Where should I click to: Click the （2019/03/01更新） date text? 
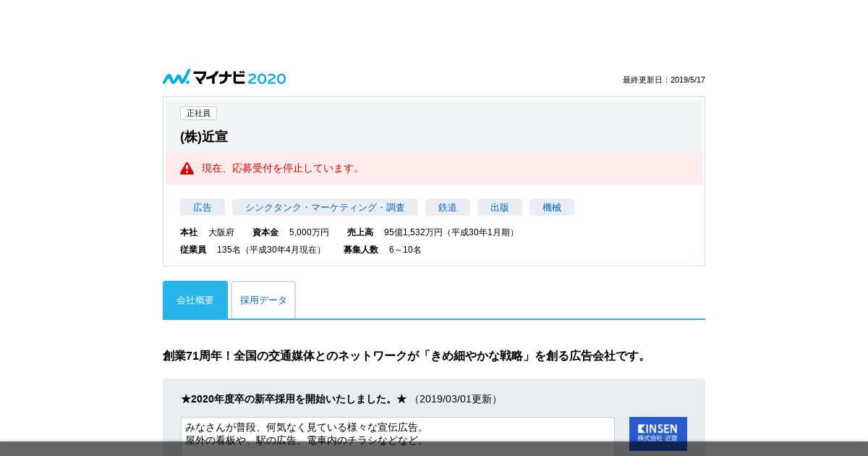tap(456, 400)
